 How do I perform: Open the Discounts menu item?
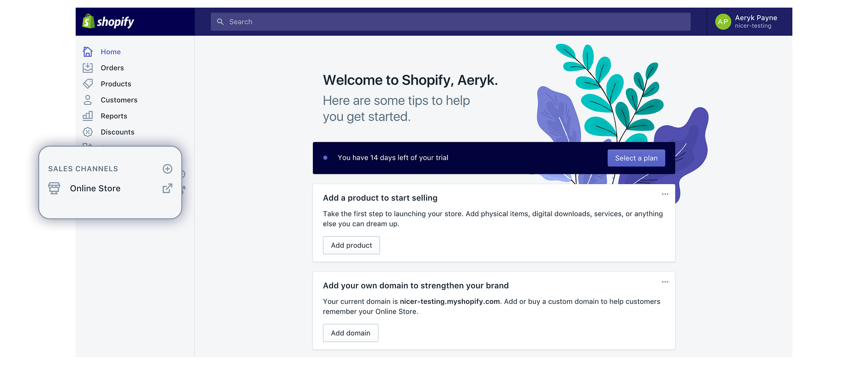point(118,132)
